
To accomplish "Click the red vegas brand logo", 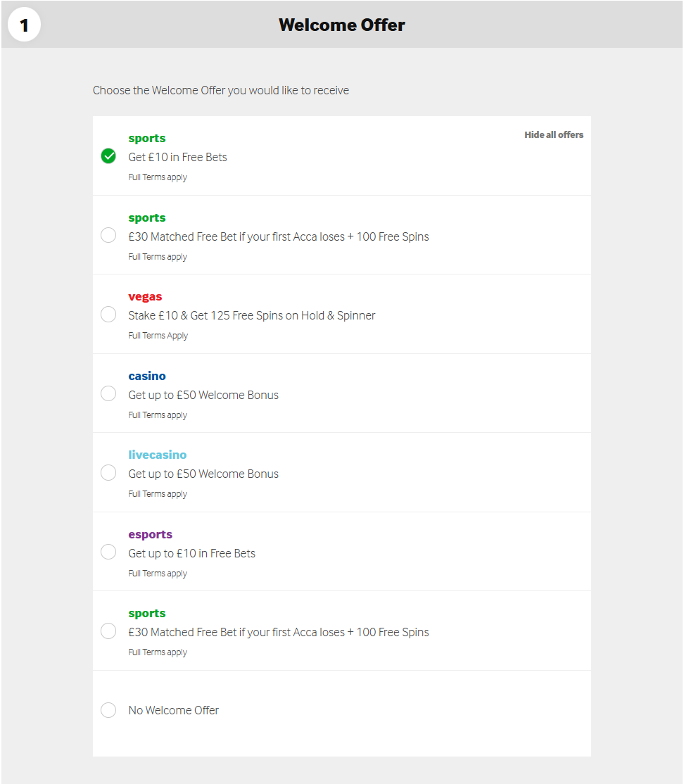I will (145, 297).
